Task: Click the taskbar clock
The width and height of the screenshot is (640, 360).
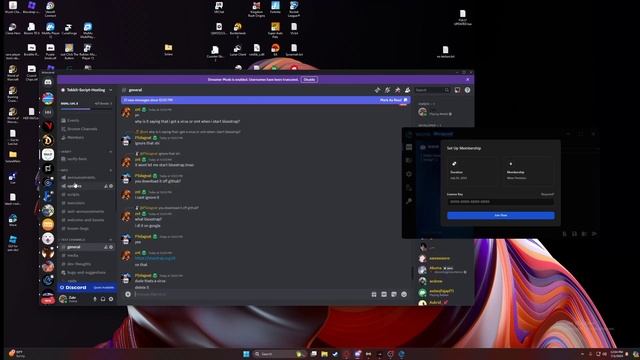Action: [616, 353]
